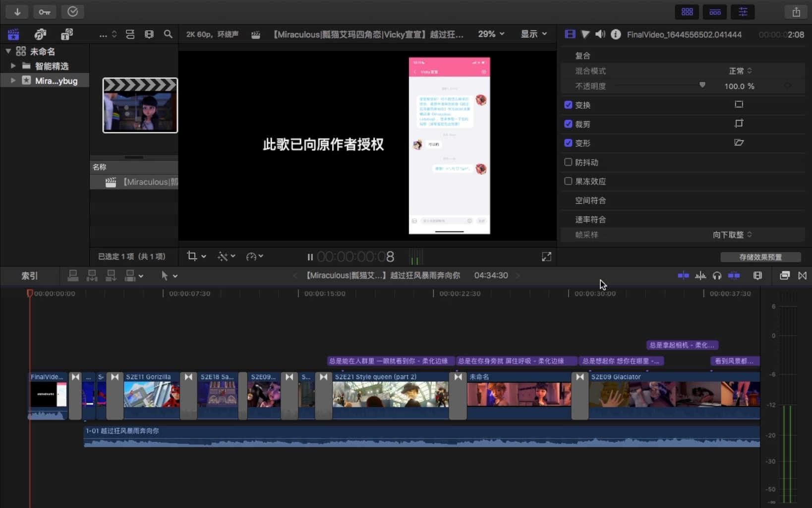812x508 pixels.
Task: Click the import media arrow icon
Action: click(17, 11)
